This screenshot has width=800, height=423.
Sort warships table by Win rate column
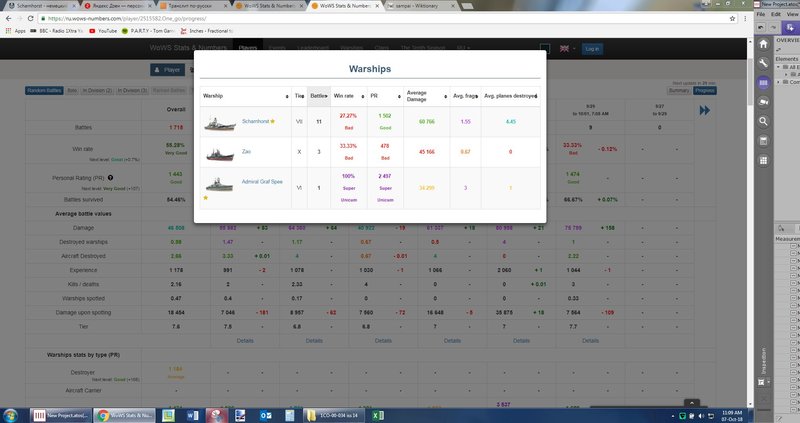345,96
